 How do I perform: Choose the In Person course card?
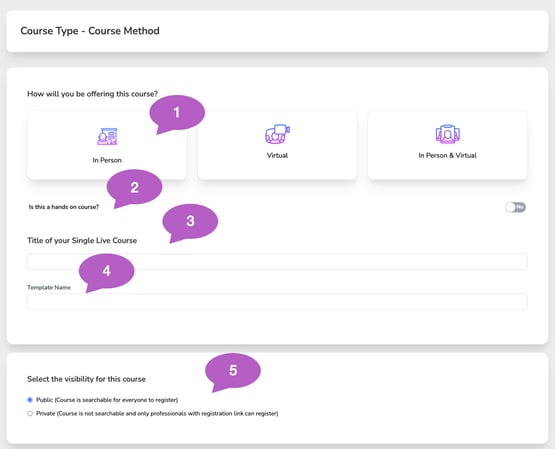click(107, 145)
